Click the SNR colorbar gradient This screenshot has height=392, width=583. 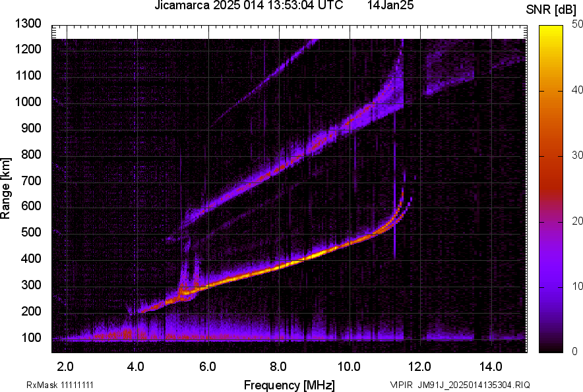(551, 189)
